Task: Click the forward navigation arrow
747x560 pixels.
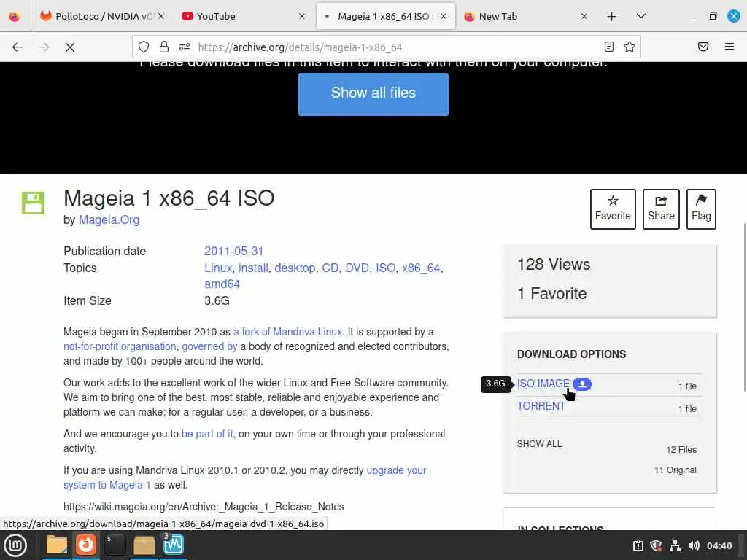Action: [x=44, y=47]
